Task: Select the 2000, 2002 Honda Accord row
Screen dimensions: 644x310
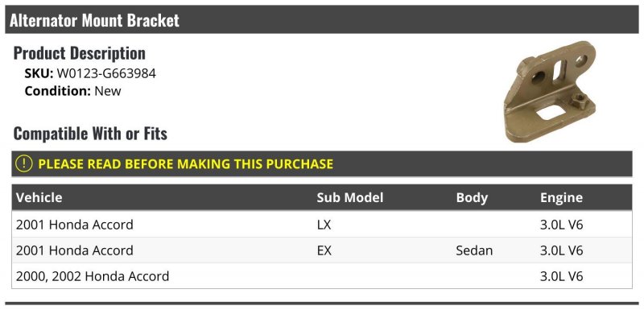Action: [321, 275]
